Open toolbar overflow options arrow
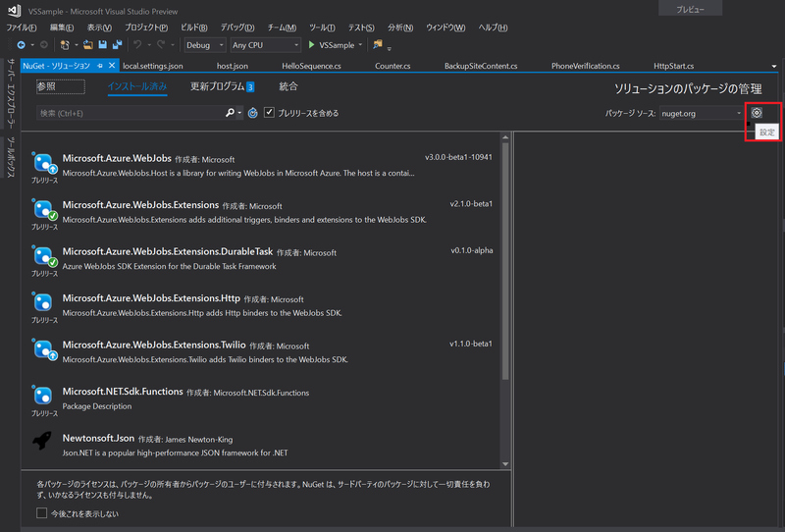This screenshot has width=785, height=532. click(x=389, y=48)
